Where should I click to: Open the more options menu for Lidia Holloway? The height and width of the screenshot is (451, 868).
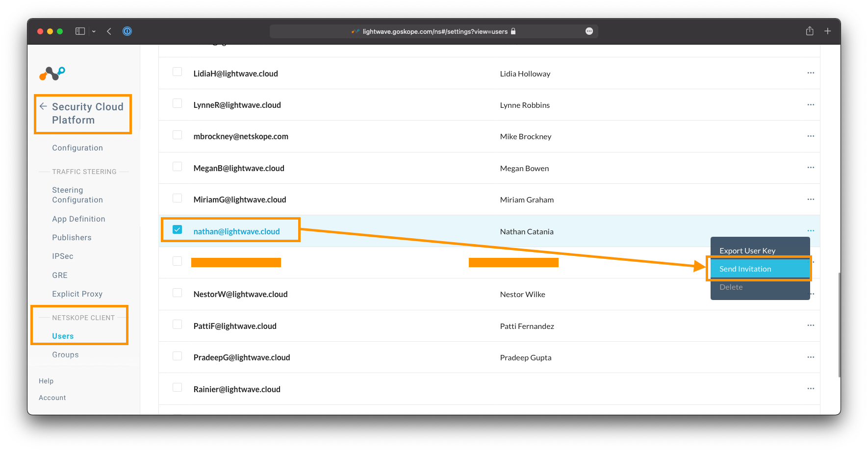[811, 73]
